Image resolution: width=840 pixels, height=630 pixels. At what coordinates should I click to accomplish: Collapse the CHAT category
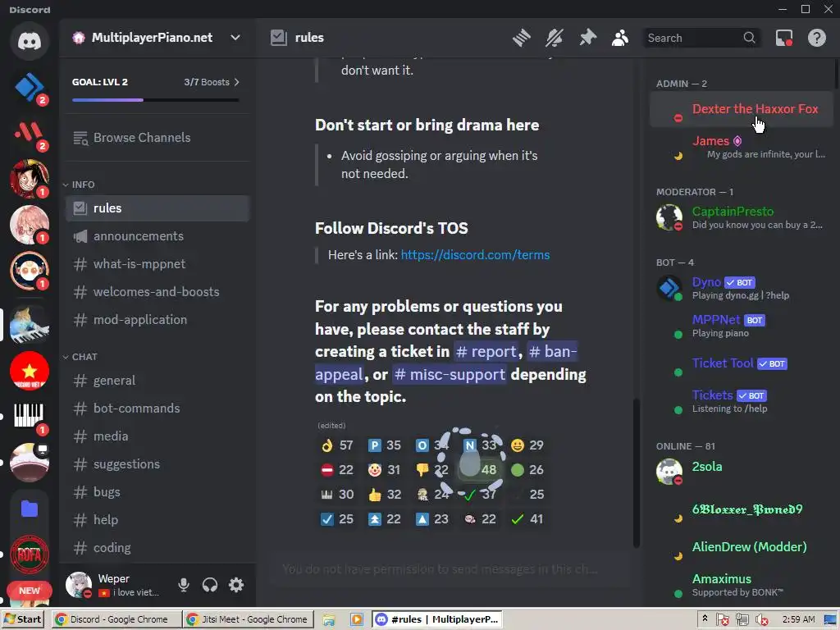tap(80, 357)
